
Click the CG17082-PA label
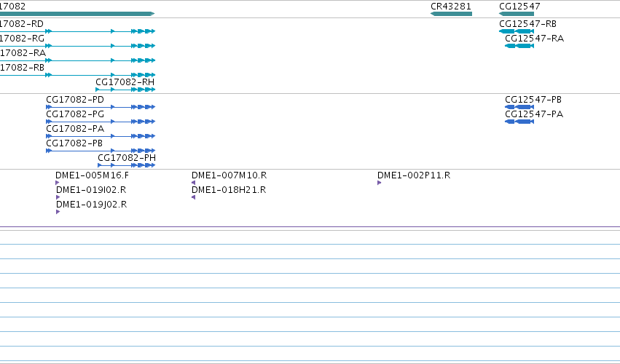(75, 128)
